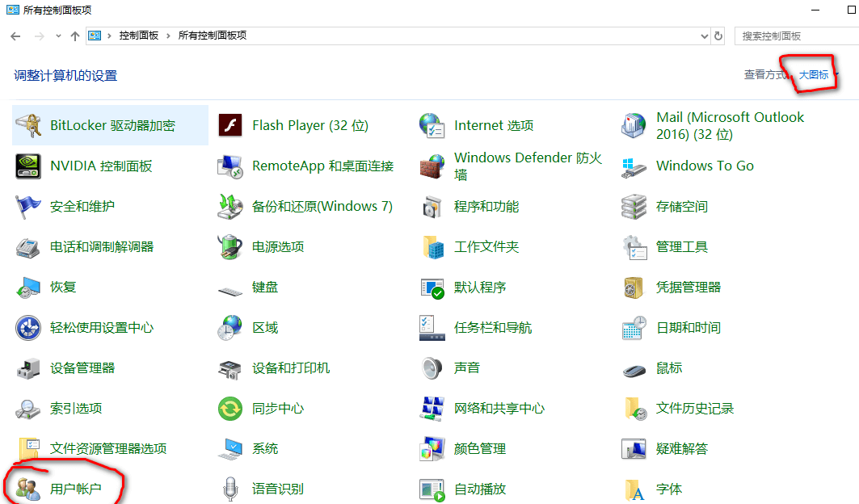Open the 索引选项 magnifier icon
Viewport: 859px width, 504px height.
(28, 409)
